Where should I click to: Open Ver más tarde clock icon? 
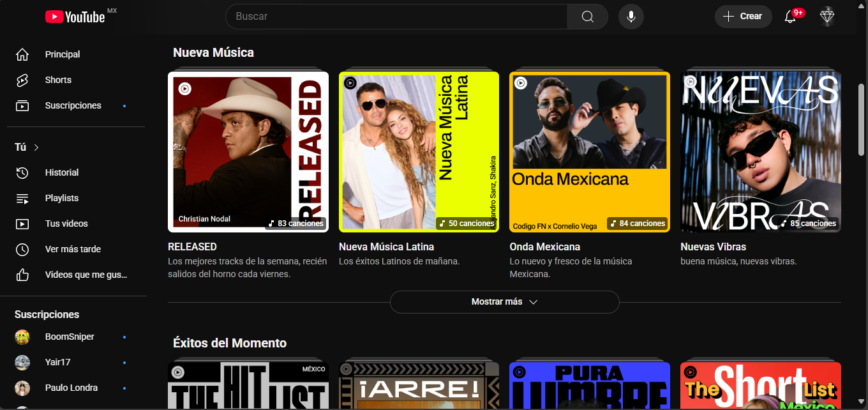[22, 249]
